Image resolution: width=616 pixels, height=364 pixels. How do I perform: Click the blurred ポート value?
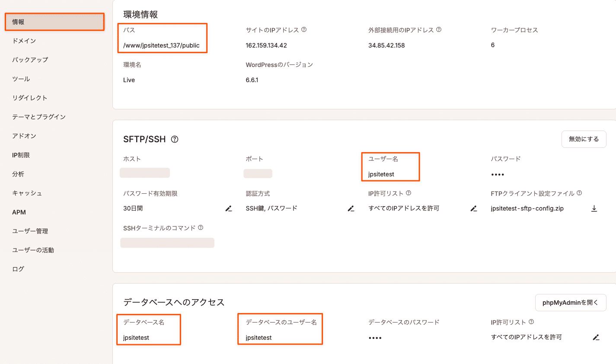(x=258, y=173)
